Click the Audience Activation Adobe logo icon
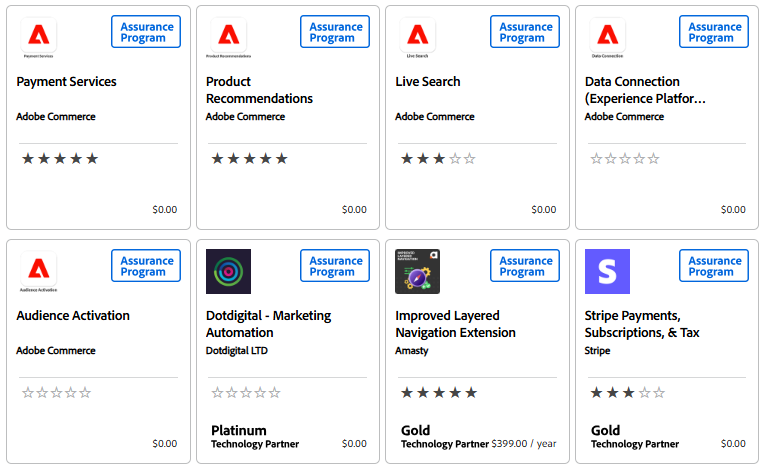The width and height of the screenshot is (763, 470). pyautogui.click(x=38, y=269)
